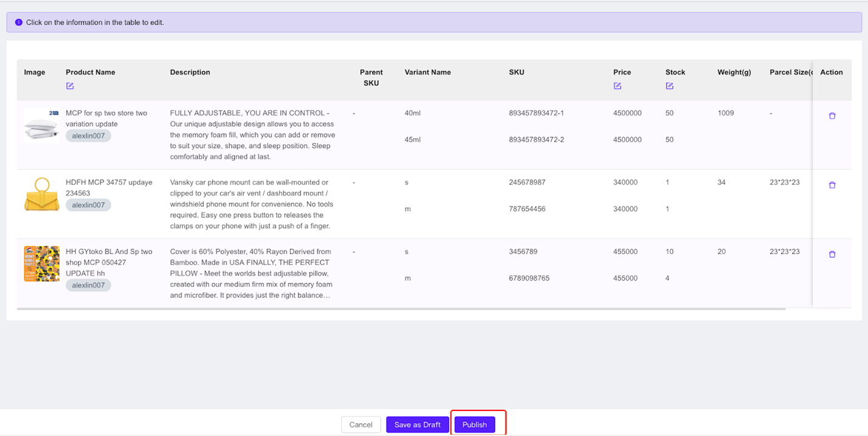The height and width of the screenshot is (436, 868).
Task: Cancel the product editing
Action: coord(361,424)
